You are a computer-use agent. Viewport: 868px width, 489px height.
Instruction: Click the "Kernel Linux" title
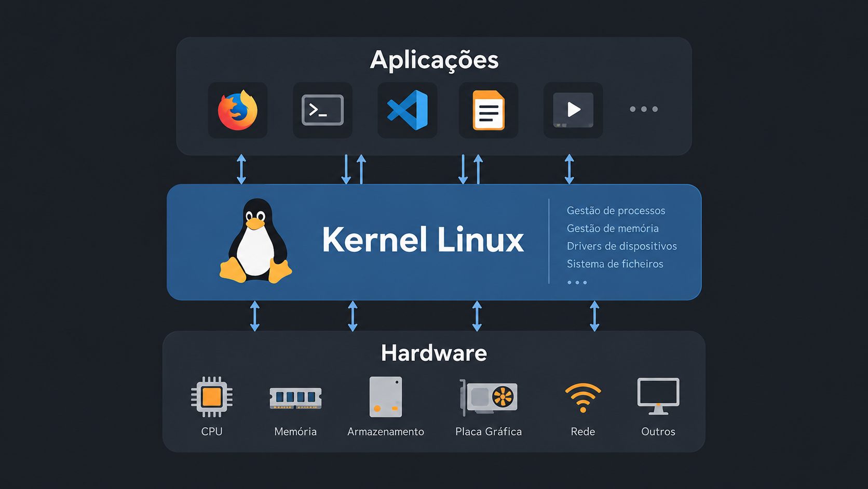click(x=423, y=240)
